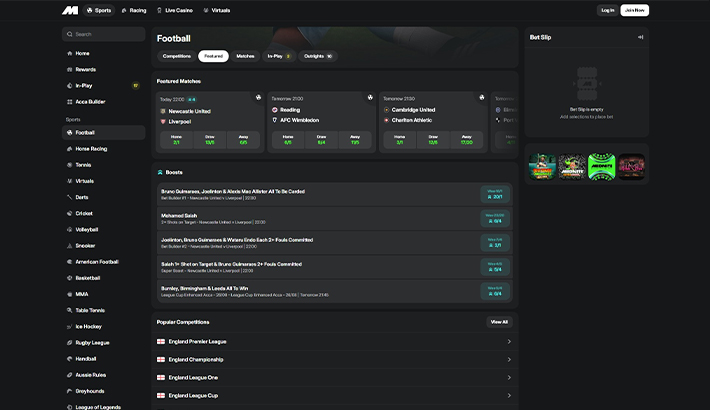Image resolution: width=710 pixels, height=410 pixels.
Task: Select Basketball in the sports list
Action: point(104,278)
